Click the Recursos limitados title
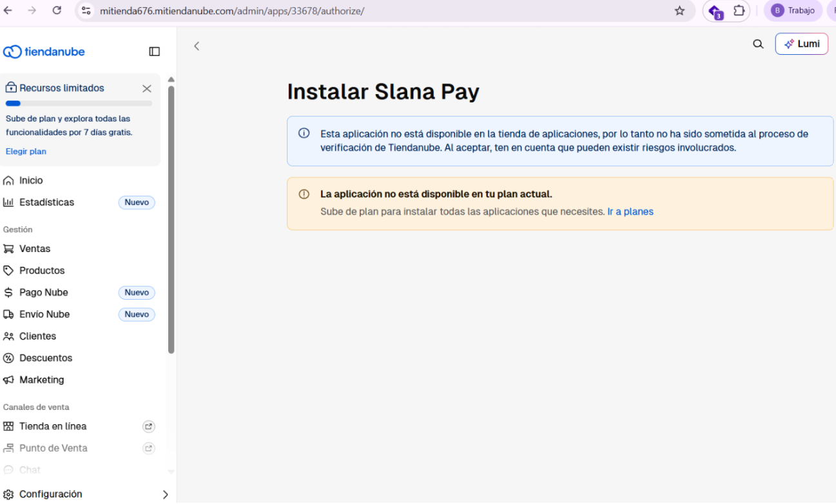Screen dimensions: 836x504 62,88
